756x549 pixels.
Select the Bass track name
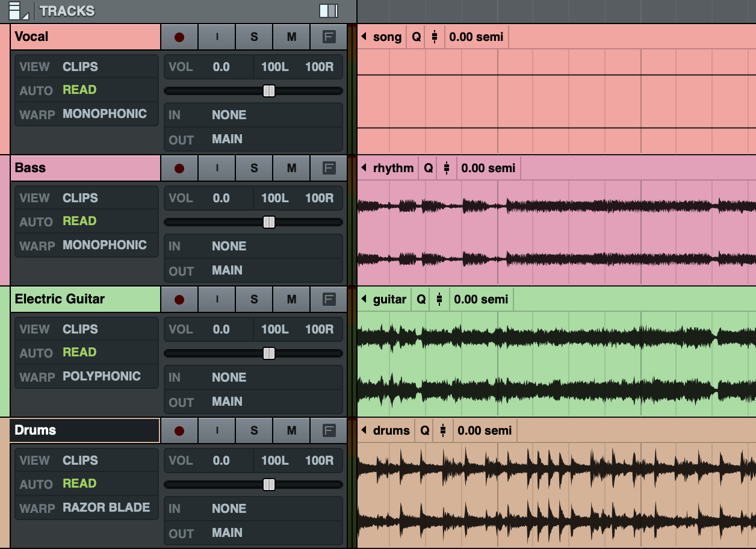85,168
